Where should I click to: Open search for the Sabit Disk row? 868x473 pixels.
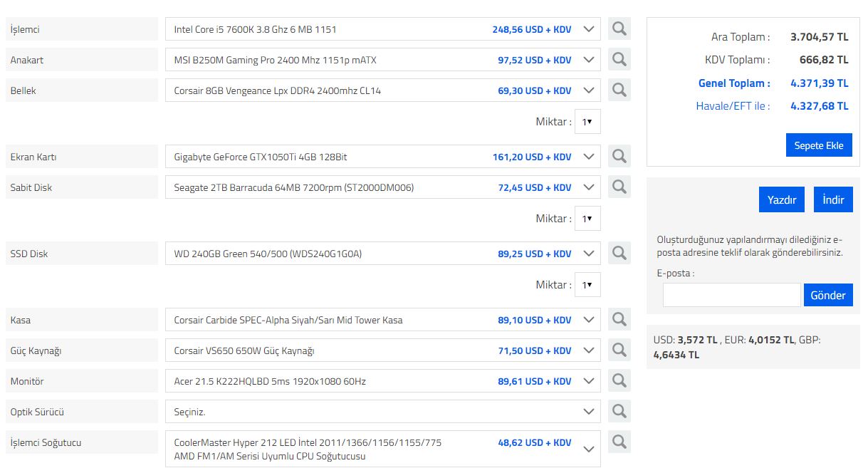pos(619,187)
